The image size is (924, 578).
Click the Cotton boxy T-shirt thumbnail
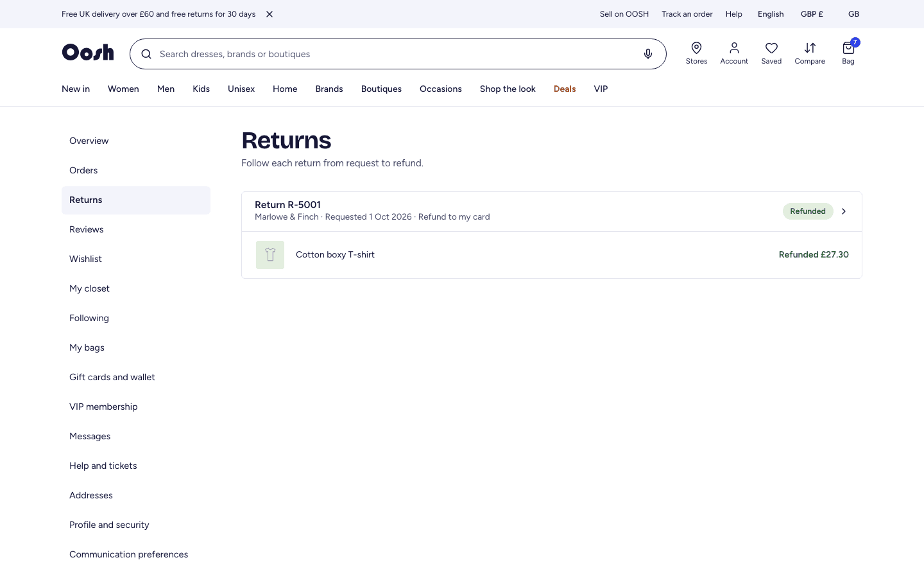(x=270, y=255)
